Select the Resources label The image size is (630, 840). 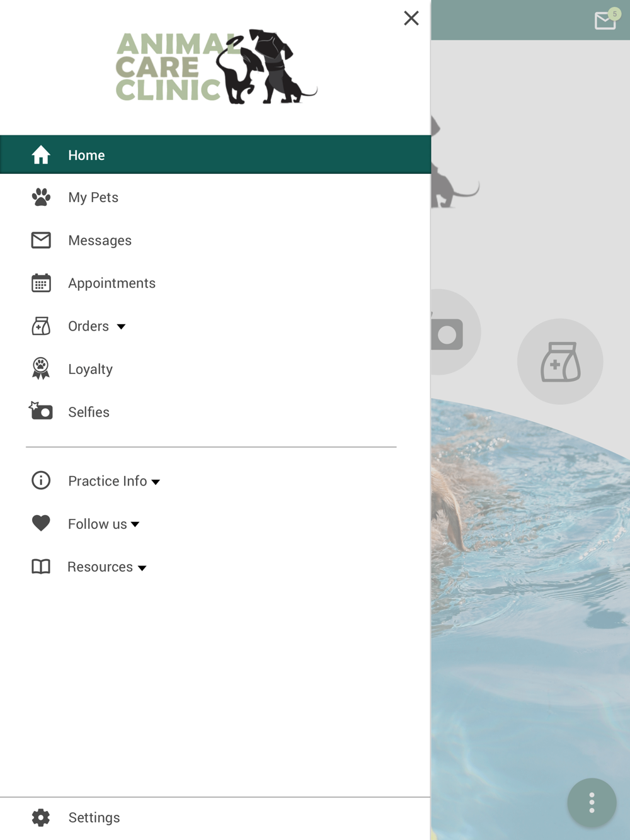[x=100, y=567]
